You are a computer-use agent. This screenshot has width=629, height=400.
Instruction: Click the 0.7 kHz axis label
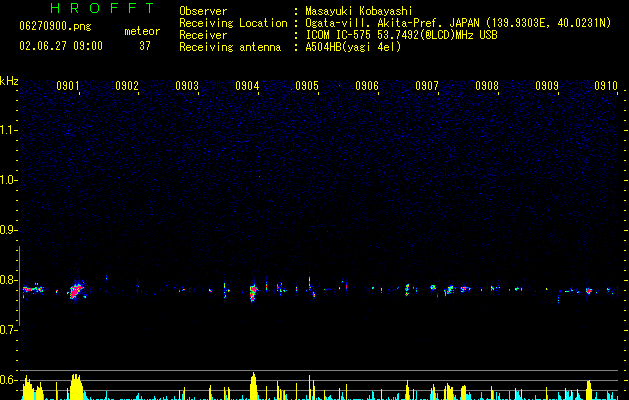pyautogui.click(x=8, y=330)
